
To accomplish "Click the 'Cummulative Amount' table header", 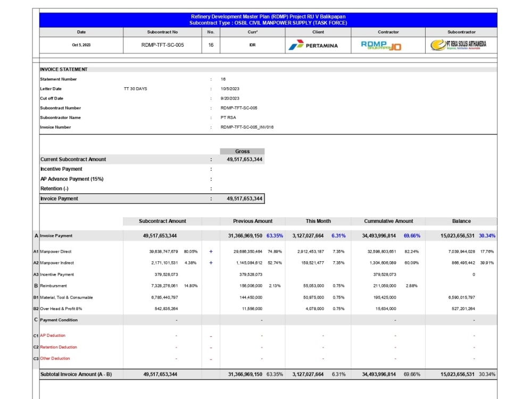I will click(388, 221).
